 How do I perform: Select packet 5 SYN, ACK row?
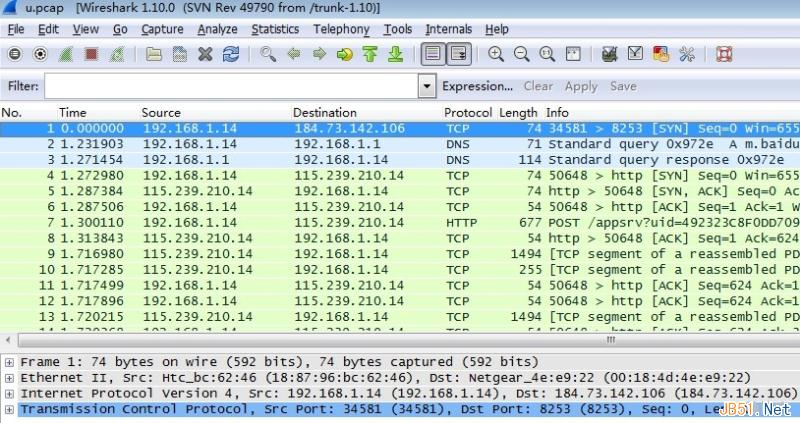point(400,191)
